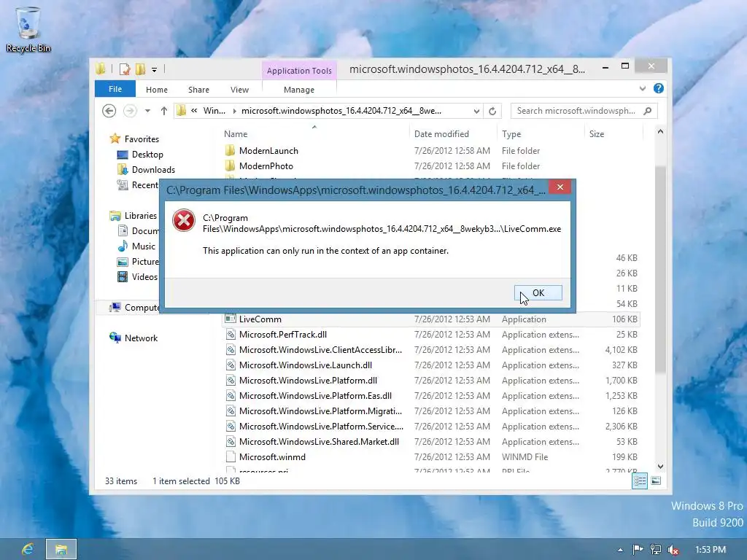Open Music library in navigation pane
The image size is (747, 560).
click(x=144, y=246)
